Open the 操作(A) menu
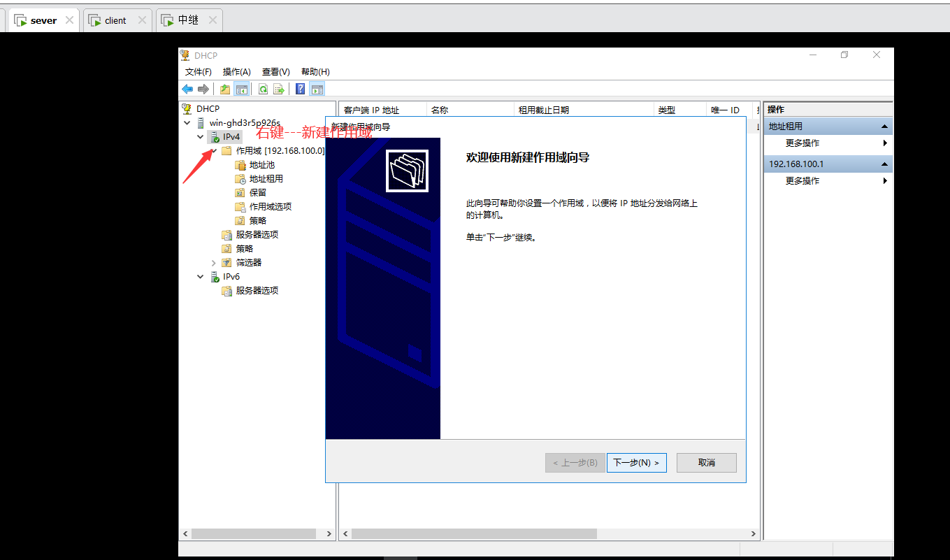This screenshot has height=560, width=950. [237, 72]
